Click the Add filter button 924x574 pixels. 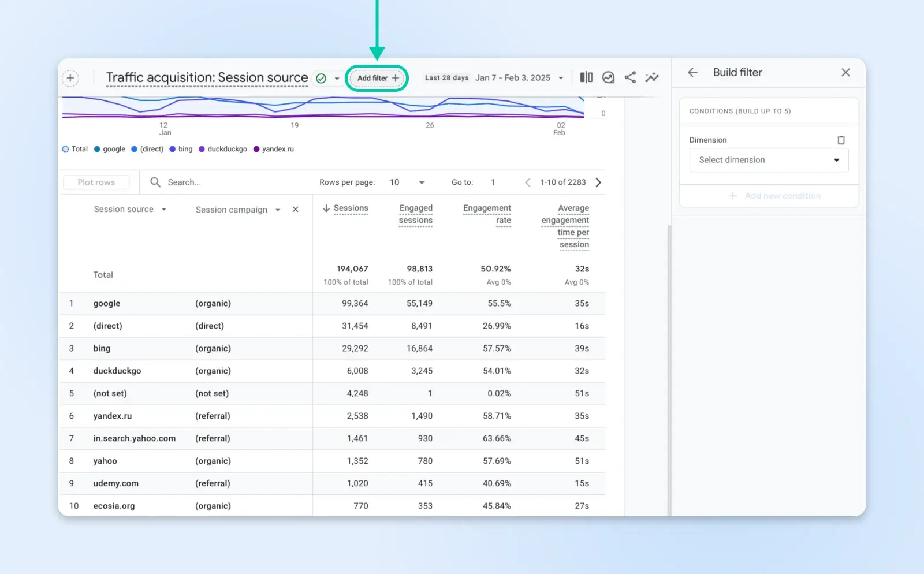click(377, 78)
